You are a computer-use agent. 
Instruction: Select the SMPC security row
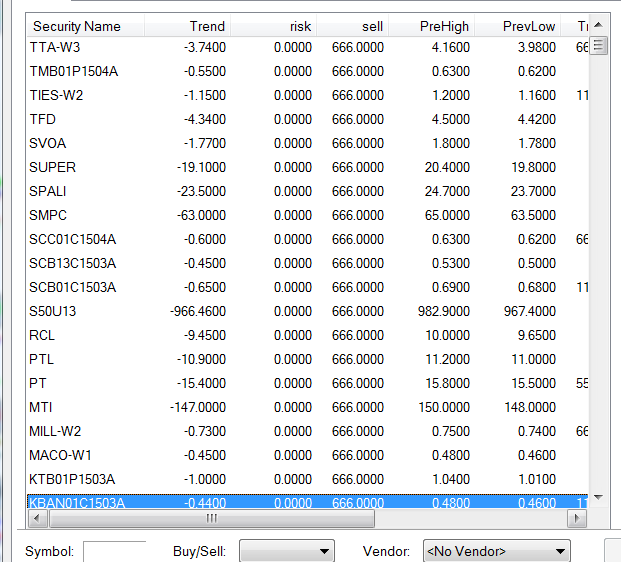click(x=307, y=215)
